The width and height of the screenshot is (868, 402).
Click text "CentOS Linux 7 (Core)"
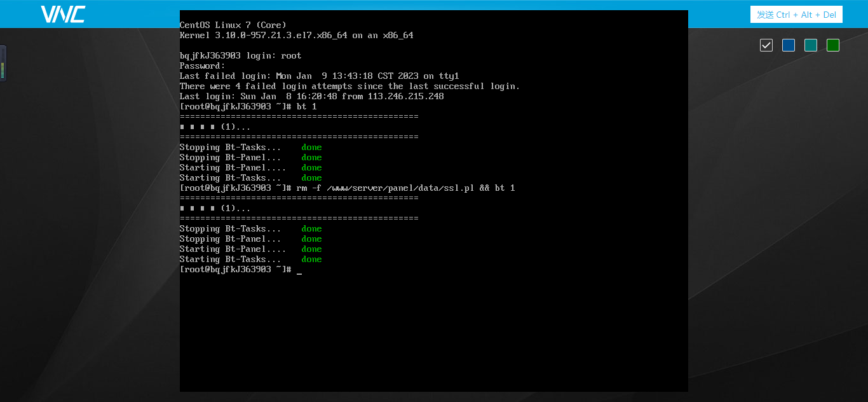pyautogui.click(x=233, y=25)
